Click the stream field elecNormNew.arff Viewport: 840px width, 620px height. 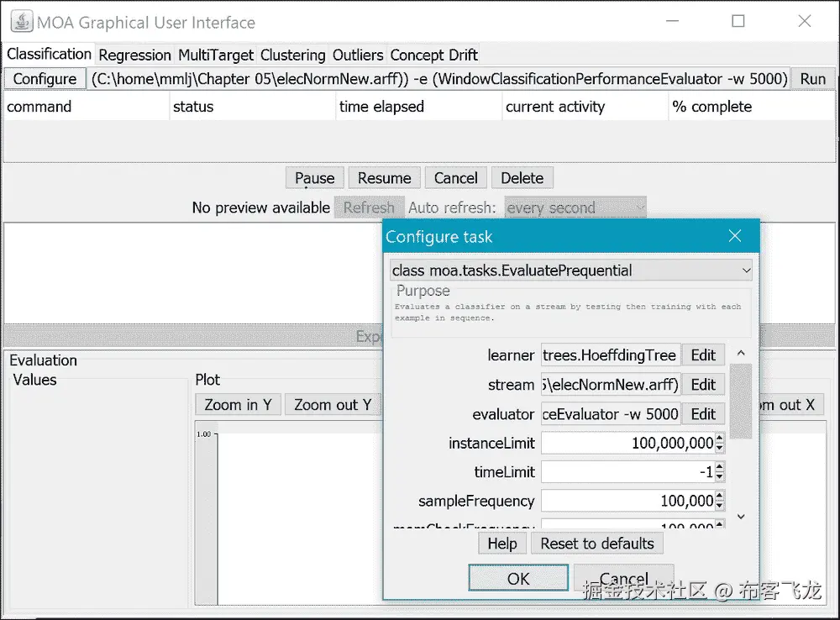coord(611,385)
